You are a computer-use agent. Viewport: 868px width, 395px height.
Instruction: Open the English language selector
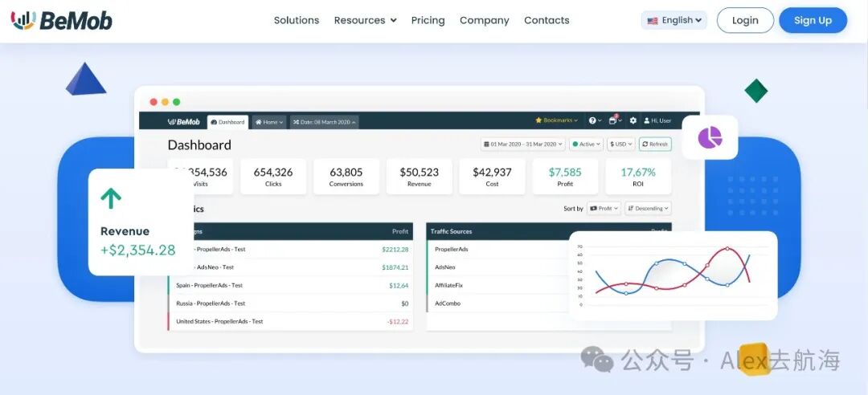coord(674,20)
